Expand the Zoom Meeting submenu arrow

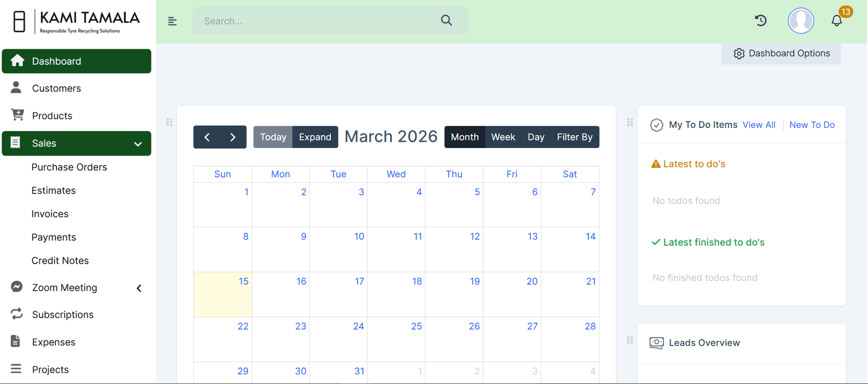pos(139,288)
